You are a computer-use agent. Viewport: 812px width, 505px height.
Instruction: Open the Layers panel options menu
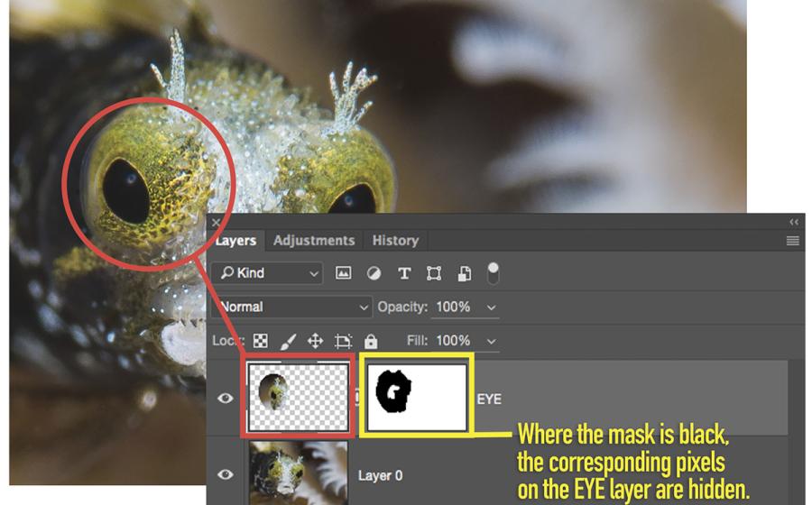793,241
